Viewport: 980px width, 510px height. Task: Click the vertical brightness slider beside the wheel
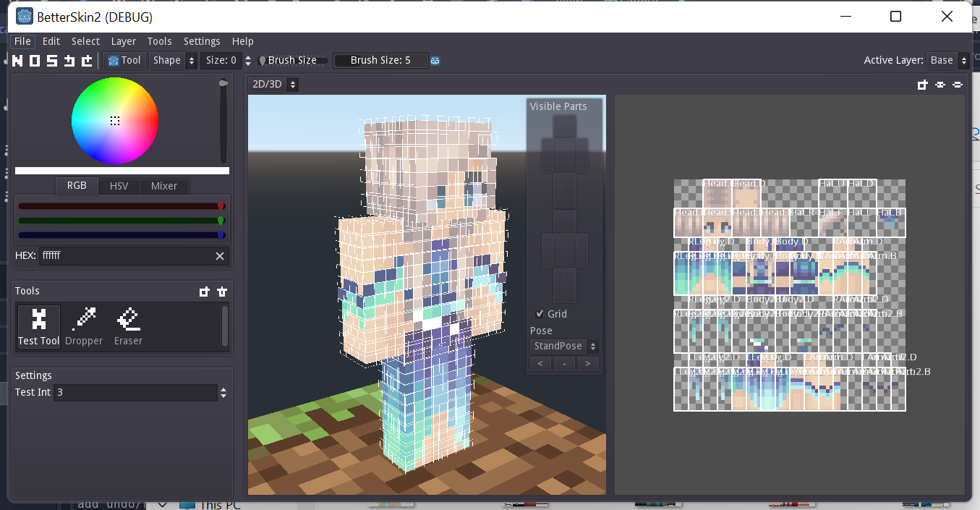[x=223, y=122]
